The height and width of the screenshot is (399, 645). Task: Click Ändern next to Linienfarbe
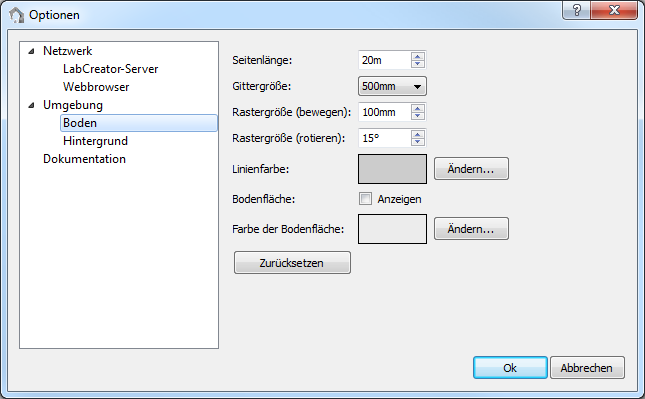click(x=471, y=169)
